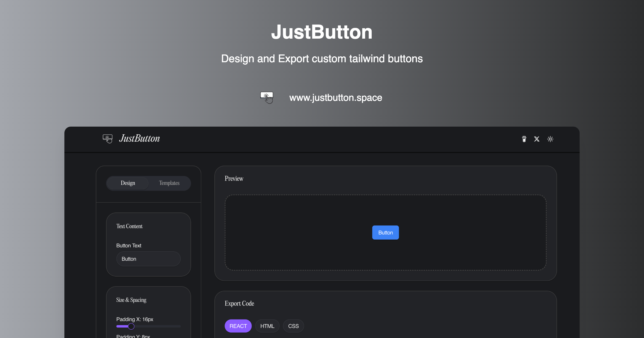The image size is (644, 338).
Task: Expand the Export Code section
Action: (239, 303)
